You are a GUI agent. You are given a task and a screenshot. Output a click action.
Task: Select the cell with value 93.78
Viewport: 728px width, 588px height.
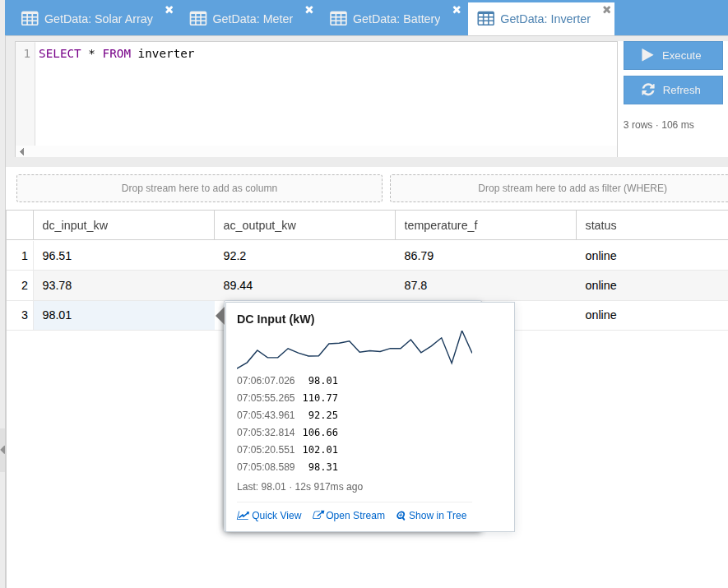(x=123, y=285)
